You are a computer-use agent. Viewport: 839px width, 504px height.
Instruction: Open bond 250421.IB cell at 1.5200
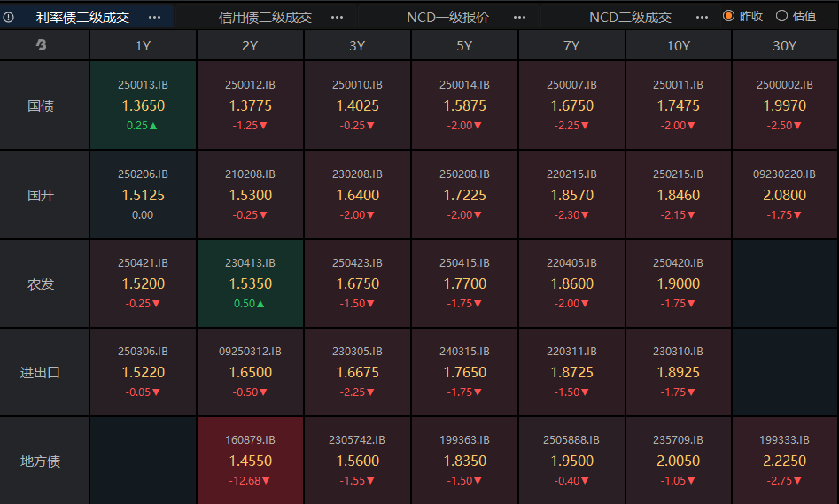(143, 283)
